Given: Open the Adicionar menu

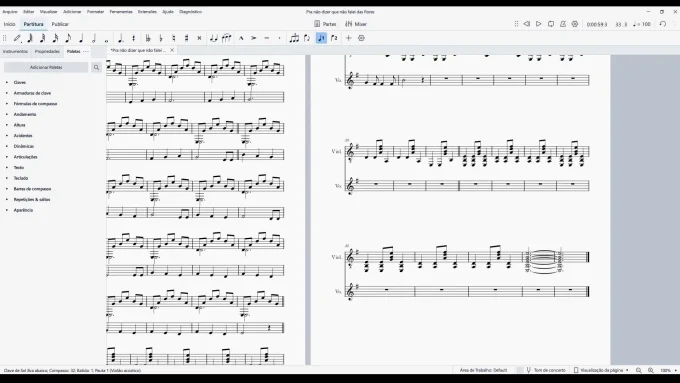Looking at the screenshot, I should pos(72,12).
